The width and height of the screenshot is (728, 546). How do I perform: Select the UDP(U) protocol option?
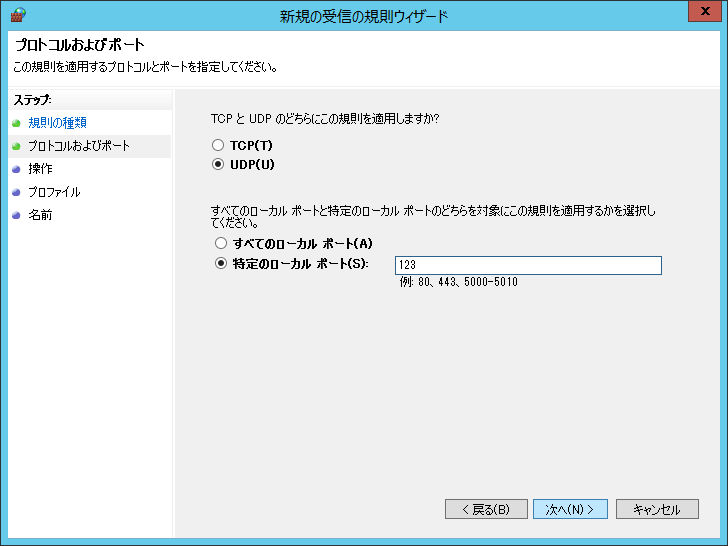[219, 164]
